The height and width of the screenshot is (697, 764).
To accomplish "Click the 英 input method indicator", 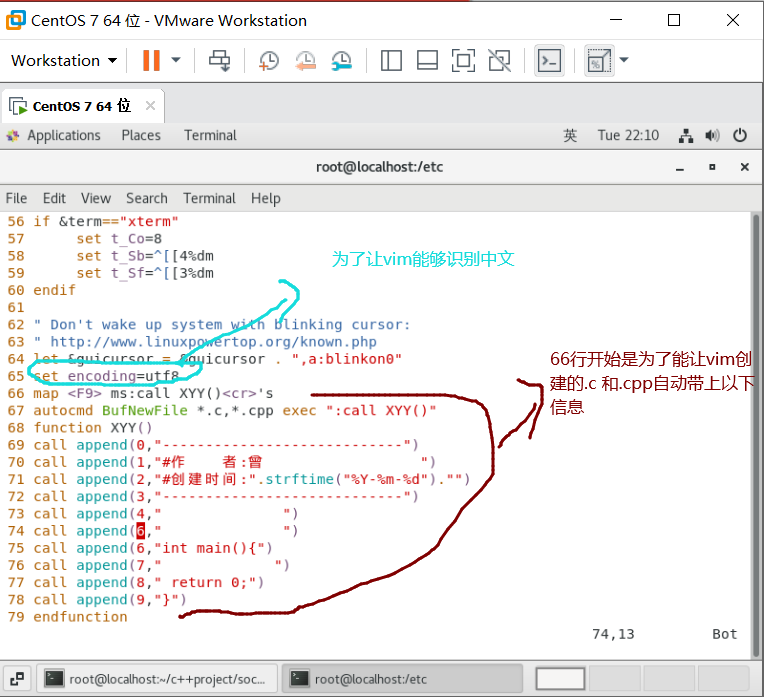I will coord(570,135).
